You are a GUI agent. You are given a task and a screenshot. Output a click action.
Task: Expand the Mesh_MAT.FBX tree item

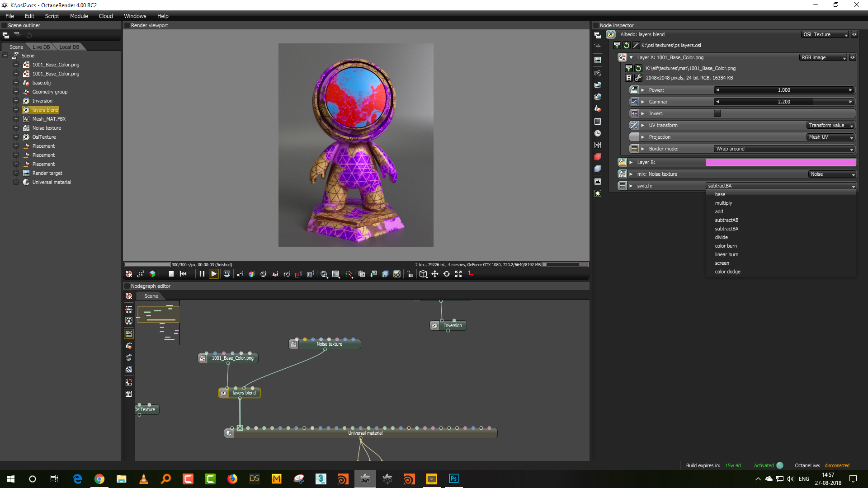(16, 119)
